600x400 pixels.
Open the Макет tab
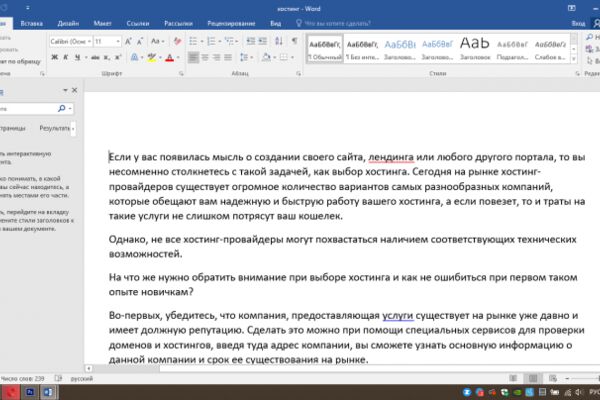point(103,23)
